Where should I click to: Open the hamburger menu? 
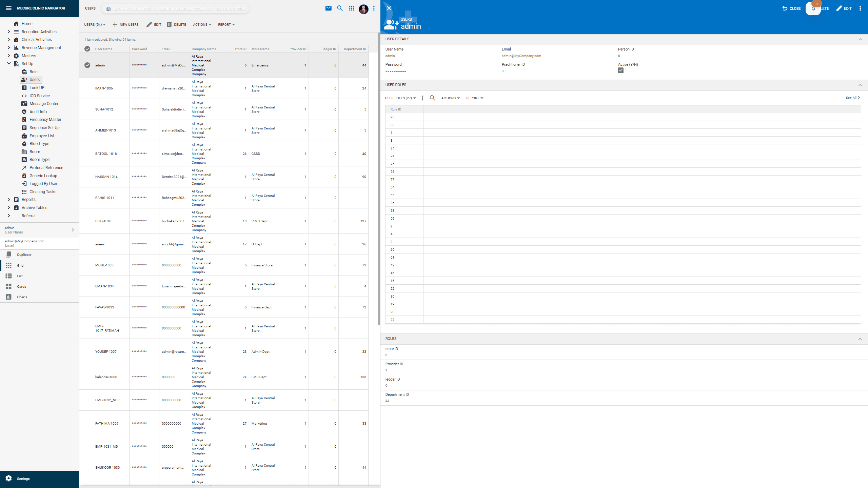[8, 8]
